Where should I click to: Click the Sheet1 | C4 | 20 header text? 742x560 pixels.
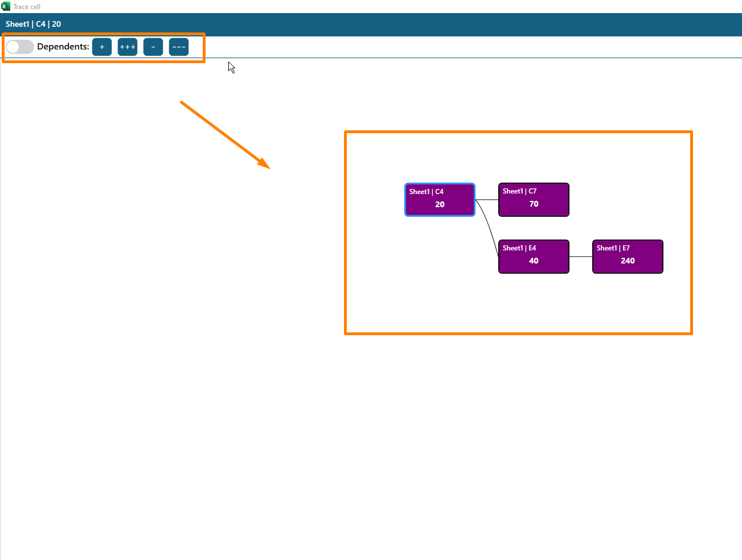(x=33, y=24)
